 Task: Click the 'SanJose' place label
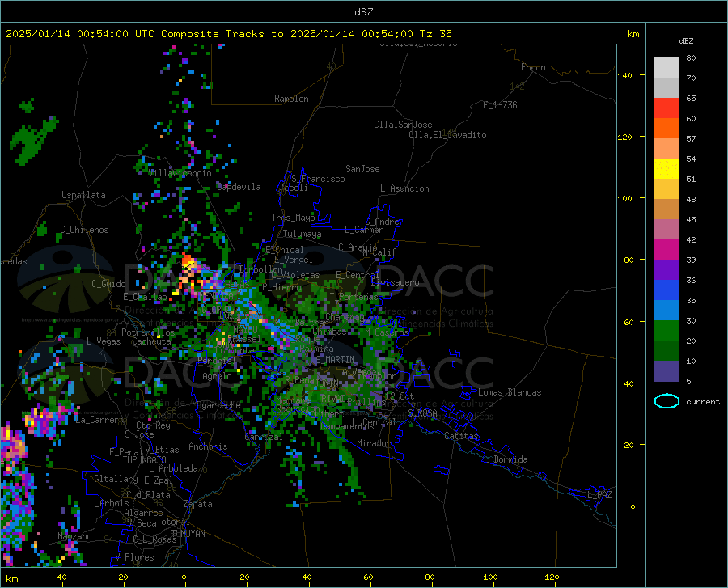click(362, 169)
